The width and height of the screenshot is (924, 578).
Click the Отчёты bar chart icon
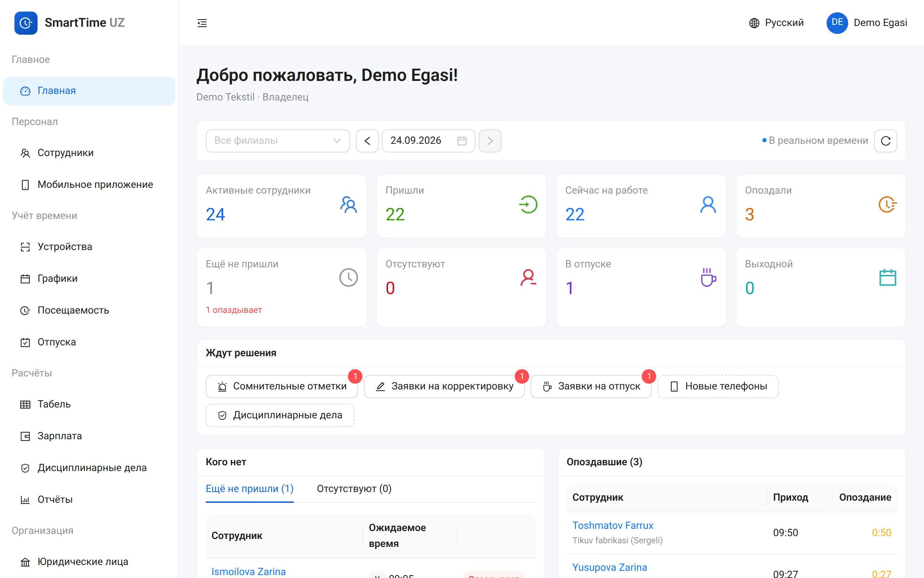tap(25, 500)
